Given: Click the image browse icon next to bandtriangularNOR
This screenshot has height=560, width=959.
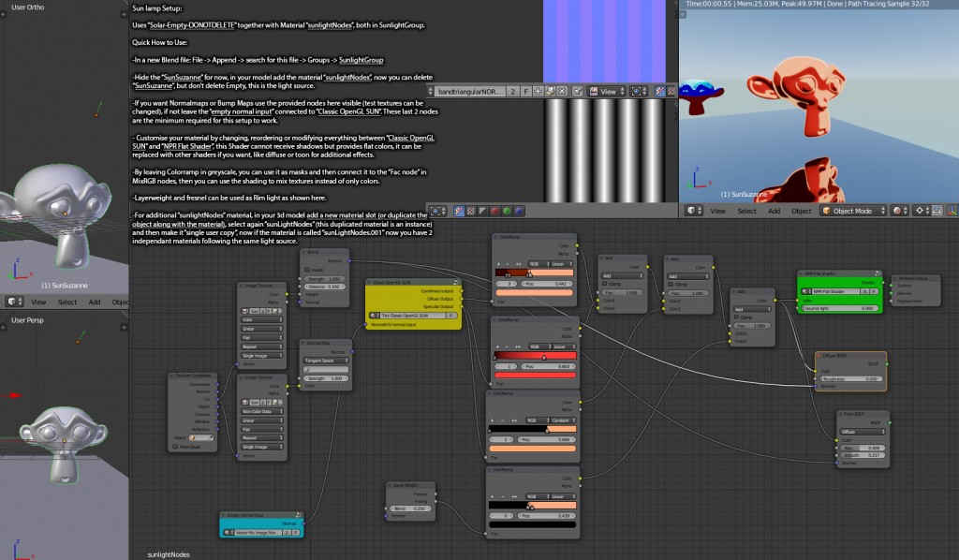Looking at the screenshot, I should tap(430, 91).
